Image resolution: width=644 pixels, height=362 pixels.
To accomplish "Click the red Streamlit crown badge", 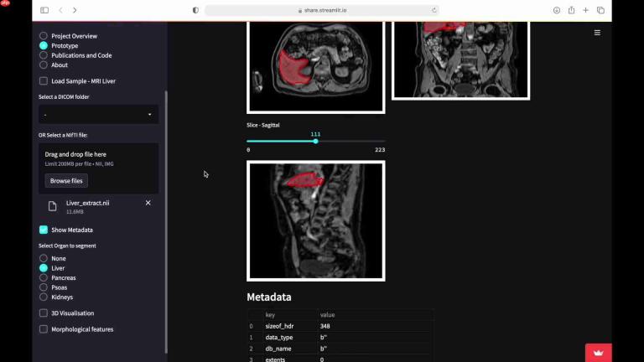I will (599, 353).
